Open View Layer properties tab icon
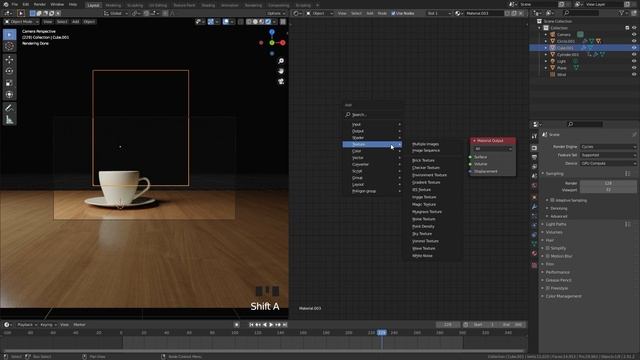This screenshot has height=360, width=640. coord(534,167)
